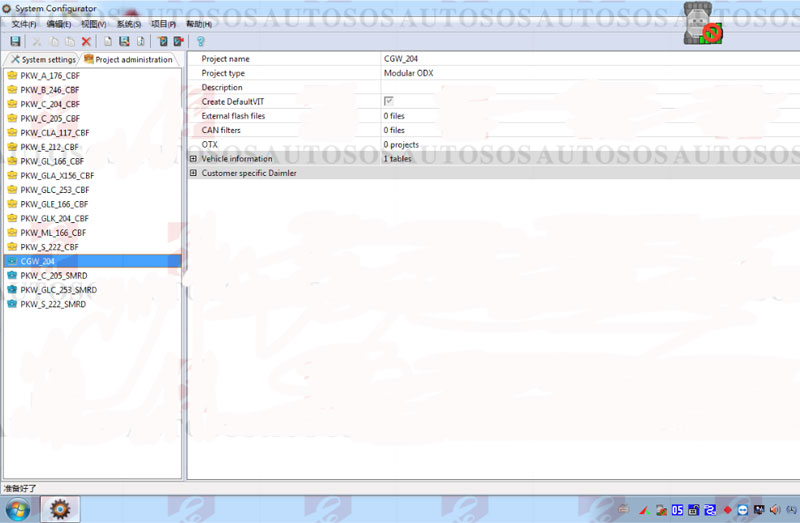This screenshot has height=523, width=800.
Task: Select project PKW_ML_166_CBF
Action: click(53, 233)
